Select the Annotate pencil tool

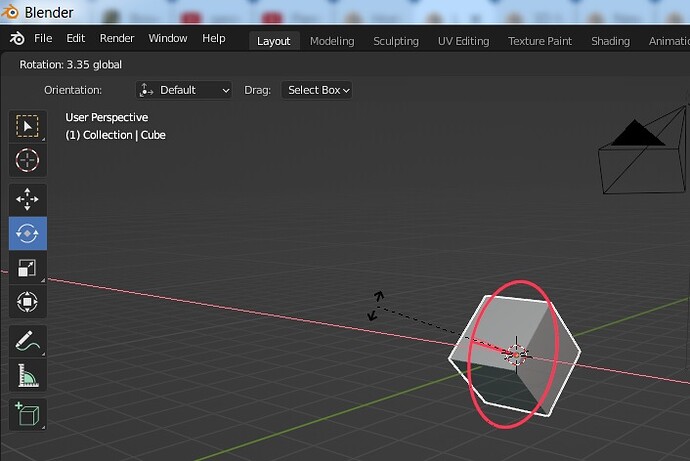(27, 341)
